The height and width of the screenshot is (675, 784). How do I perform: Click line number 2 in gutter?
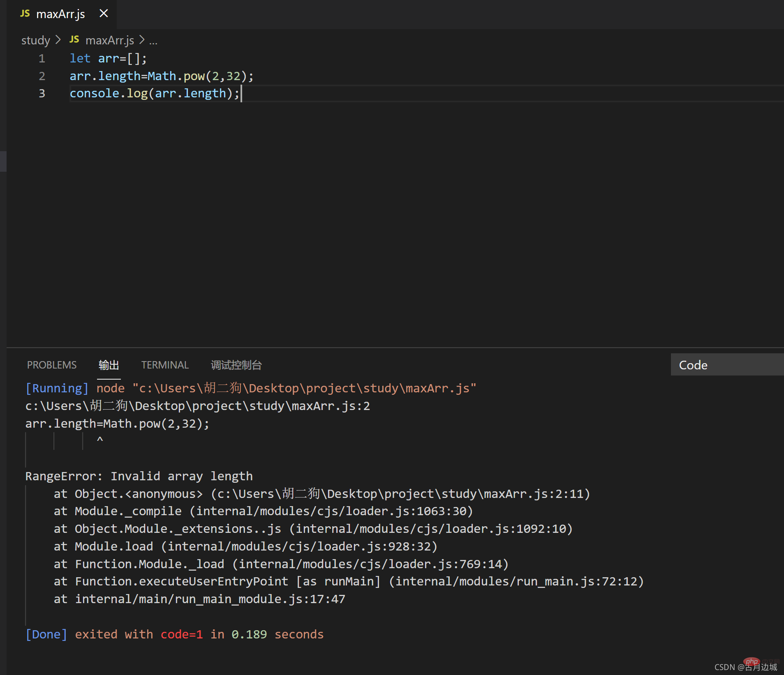42,76
